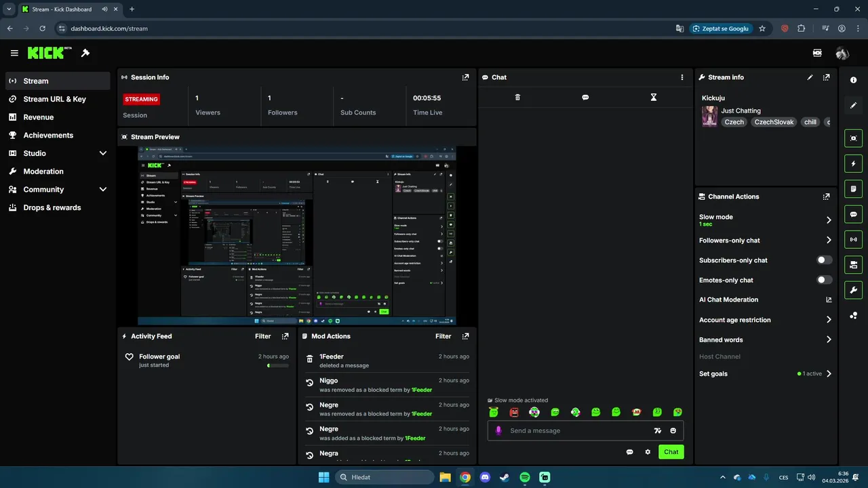Screen dimensions: 868x488
Task: Toggle chat bubble widget in right sidebar
Action: point(853,214)
